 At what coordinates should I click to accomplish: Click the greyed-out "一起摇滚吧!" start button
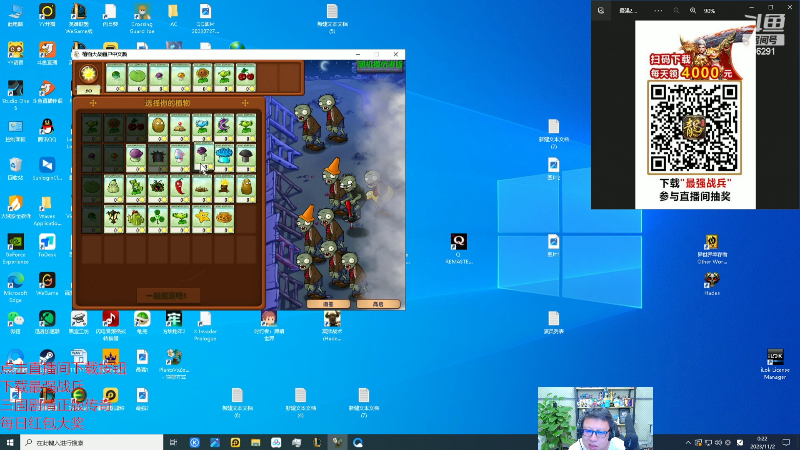click(168, 295)
